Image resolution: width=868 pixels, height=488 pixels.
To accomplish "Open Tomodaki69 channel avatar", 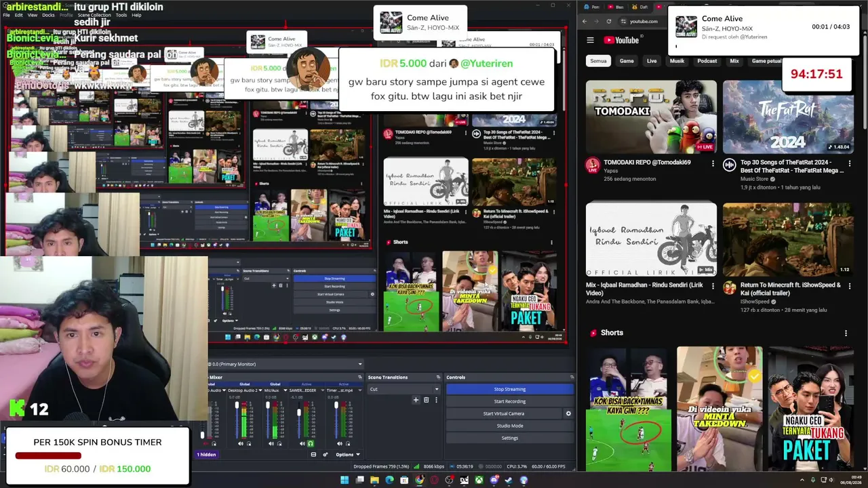I will [593, 165].
